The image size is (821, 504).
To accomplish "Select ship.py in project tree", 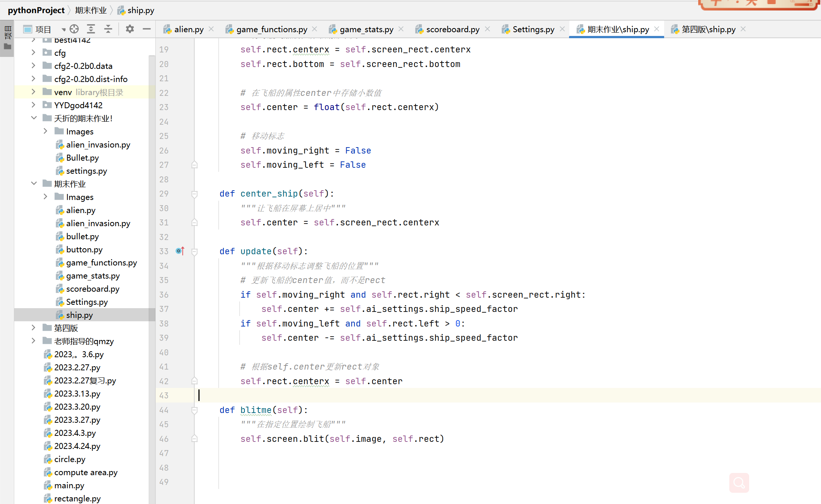I will click(x=79, y=315).
